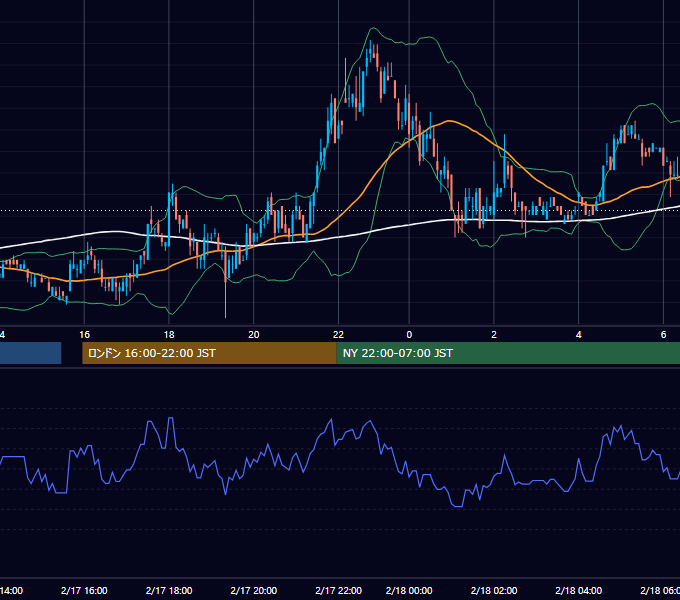
Task: Click the '2/17 22:00' date label
Action: click(338, 590)
